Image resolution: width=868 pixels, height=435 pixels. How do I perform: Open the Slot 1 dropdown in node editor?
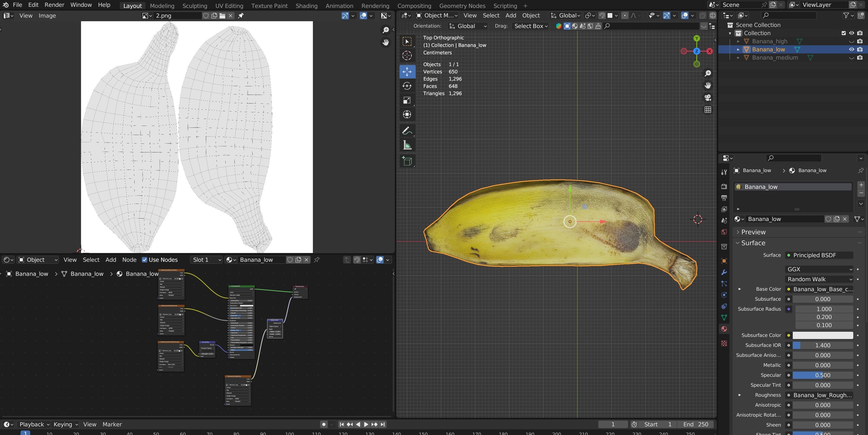(206, 260)
